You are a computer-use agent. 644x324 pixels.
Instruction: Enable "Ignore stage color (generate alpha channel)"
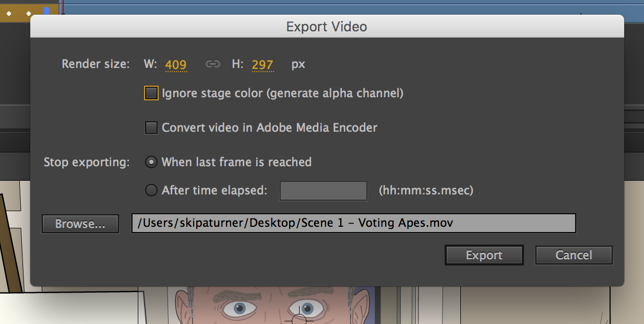coord(151,92)
